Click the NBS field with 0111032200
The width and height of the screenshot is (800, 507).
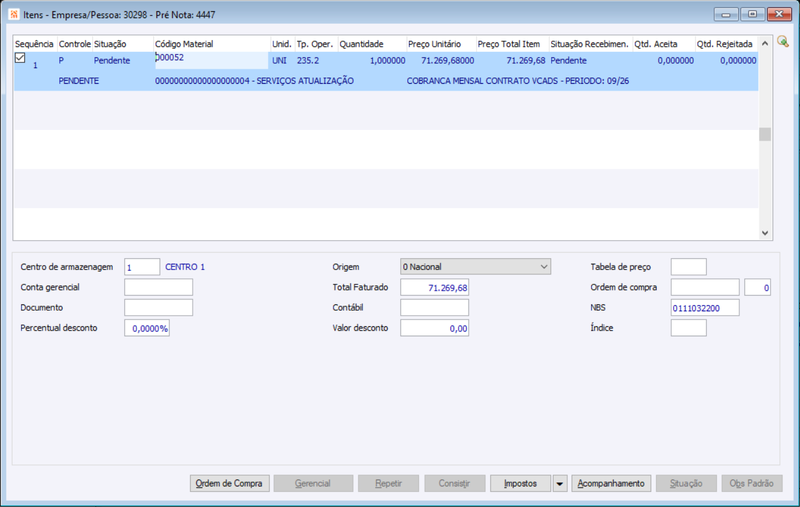point(705,308)
